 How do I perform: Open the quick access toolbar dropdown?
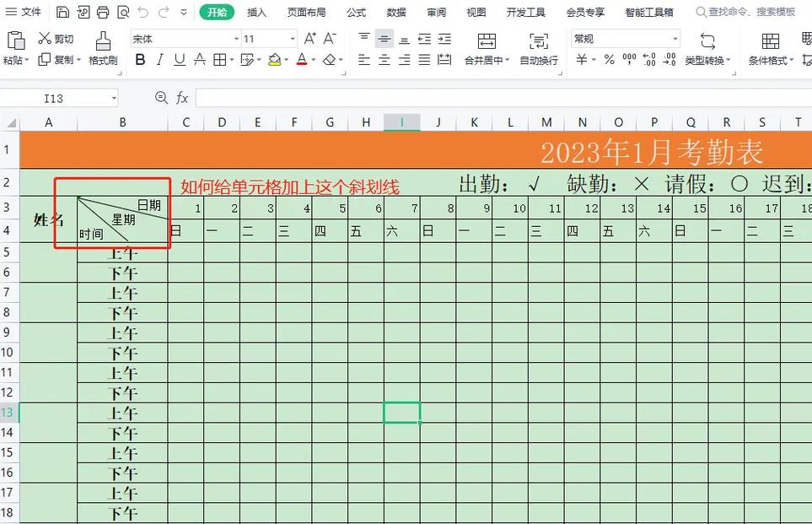184,13
